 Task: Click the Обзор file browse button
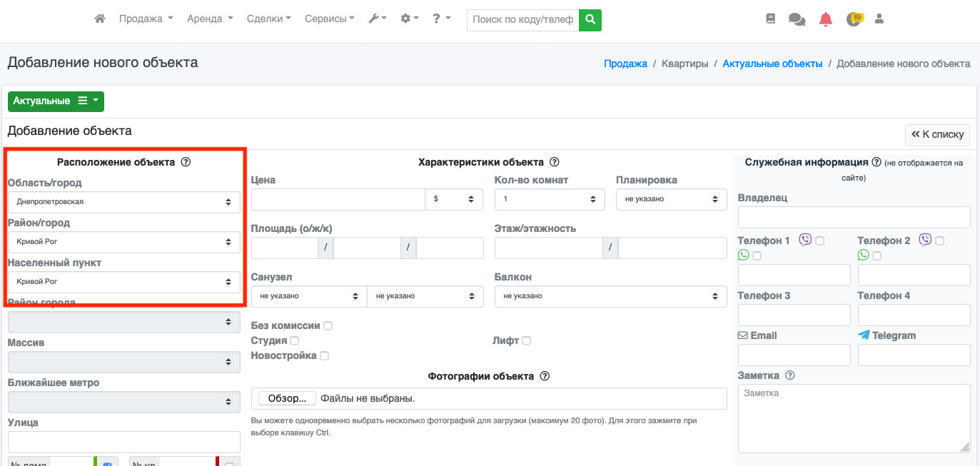[x=287, y=398]
